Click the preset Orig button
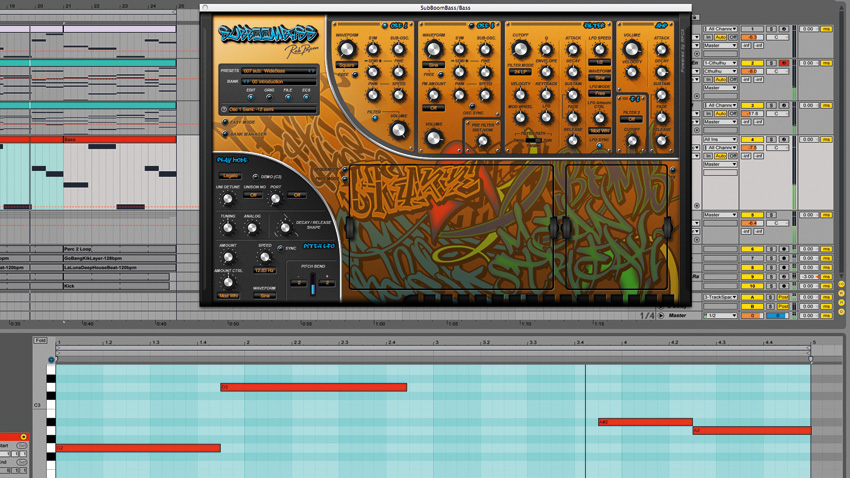The height and width of the screenshot is (478, 850). (269, 98)
